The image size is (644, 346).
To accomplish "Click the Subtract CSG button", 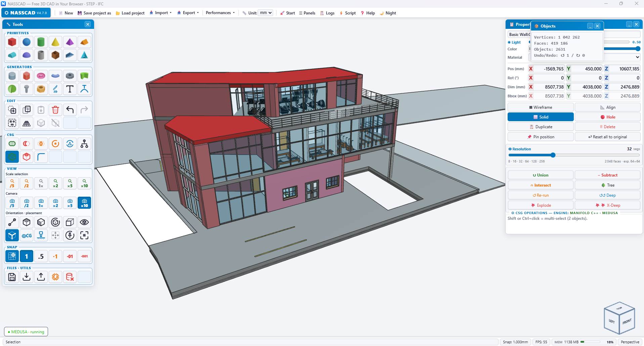I will click(608, 175).
